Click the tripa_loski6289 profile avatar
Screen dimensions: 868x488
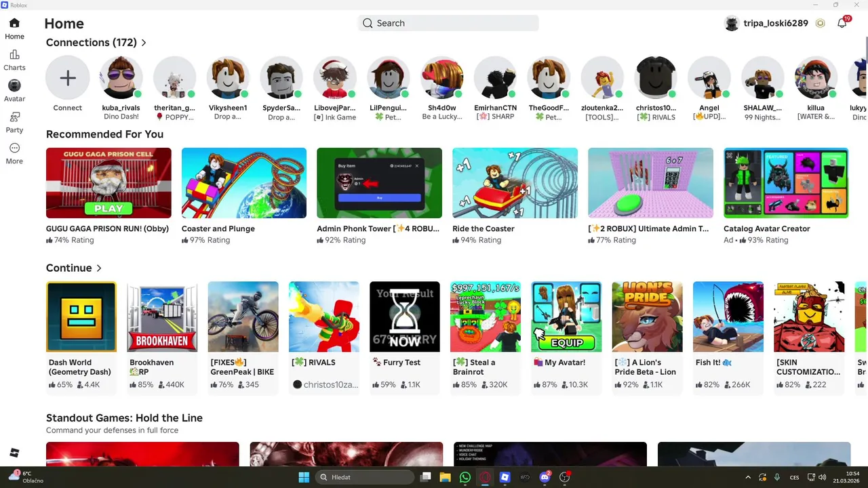click(732, 23)
